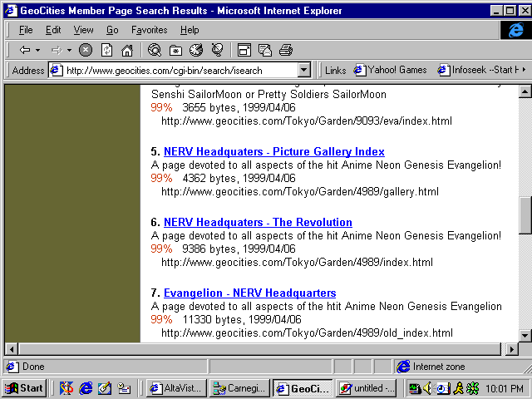Show the History pane icon
This screenshot has width=532, height=399.
click(196, 50)
